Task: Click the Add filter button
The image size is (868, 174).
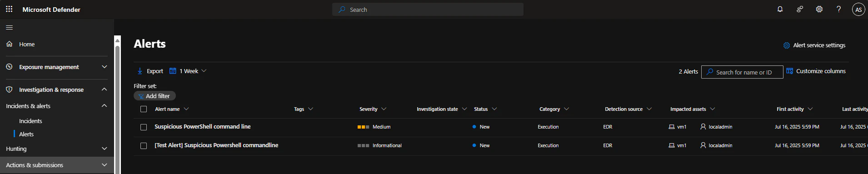Action: (155, 96)
